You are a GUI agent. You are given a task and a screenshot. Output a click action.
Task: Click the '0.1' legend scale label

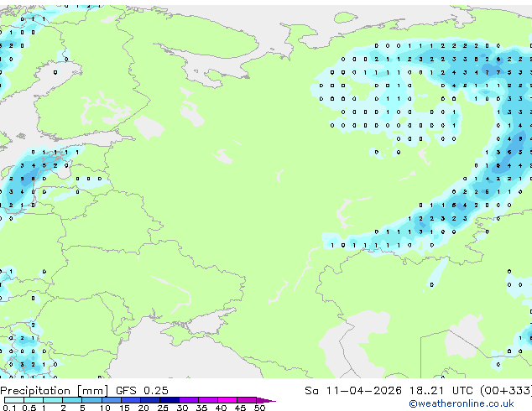(x=9, y=408)
